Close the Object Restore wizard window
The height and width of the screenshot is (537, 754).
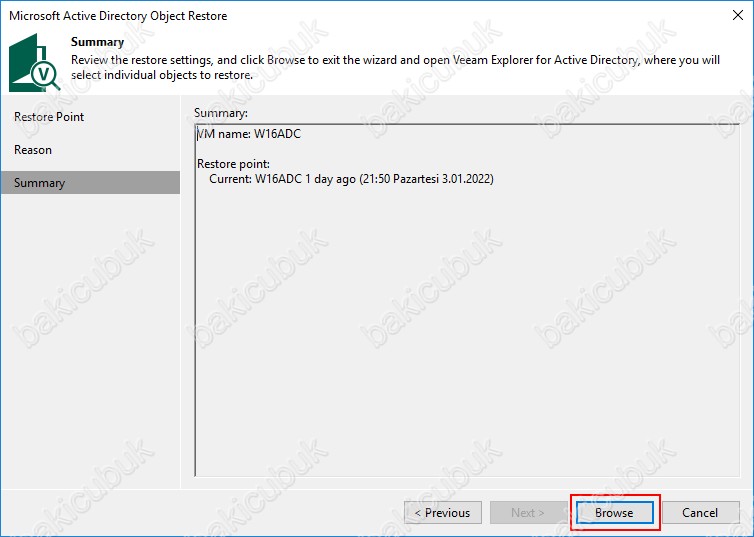pyautogui.click(x=738, y=15)
